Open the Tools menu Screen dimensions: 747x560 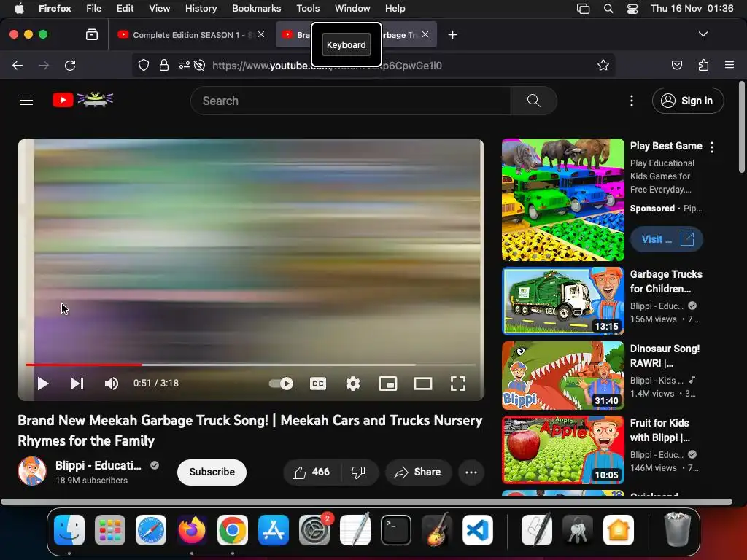[x=308, y=9]
